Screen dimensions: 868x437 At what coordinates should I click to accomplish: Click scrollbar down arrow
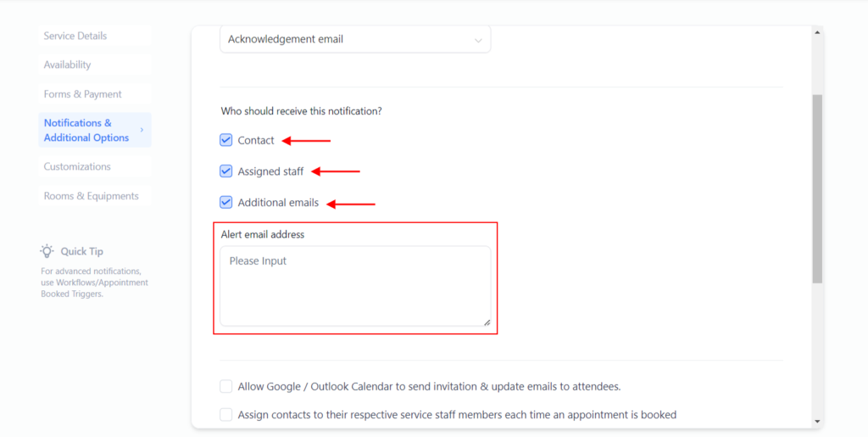817,421
